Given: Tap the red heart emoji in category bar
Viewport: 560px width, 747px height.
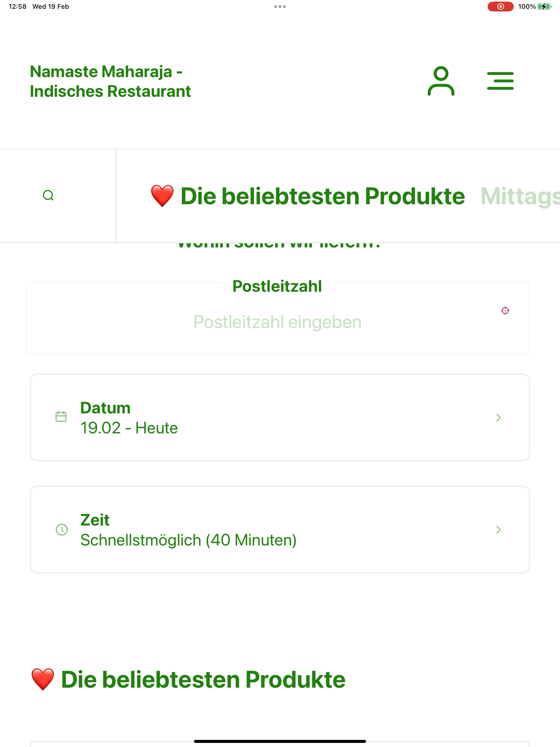Looking at the screenshot, I should (x=162, y=196).
